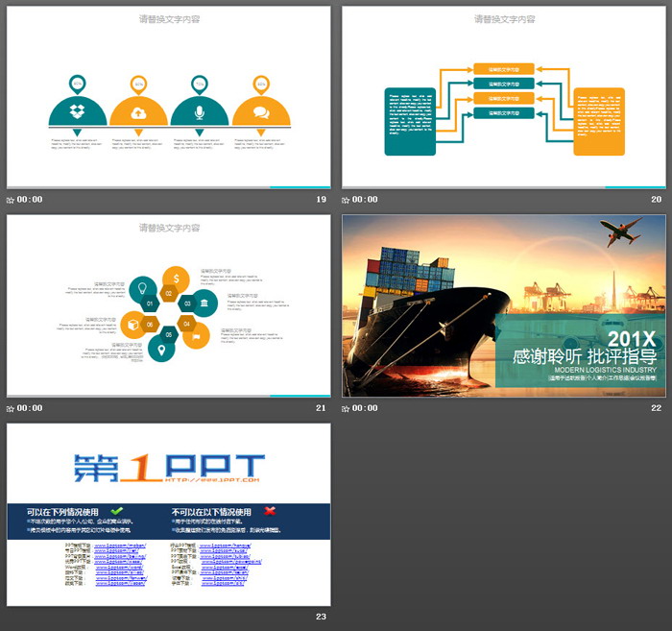Click the 3D box icon on slide 21

(133, 324)
